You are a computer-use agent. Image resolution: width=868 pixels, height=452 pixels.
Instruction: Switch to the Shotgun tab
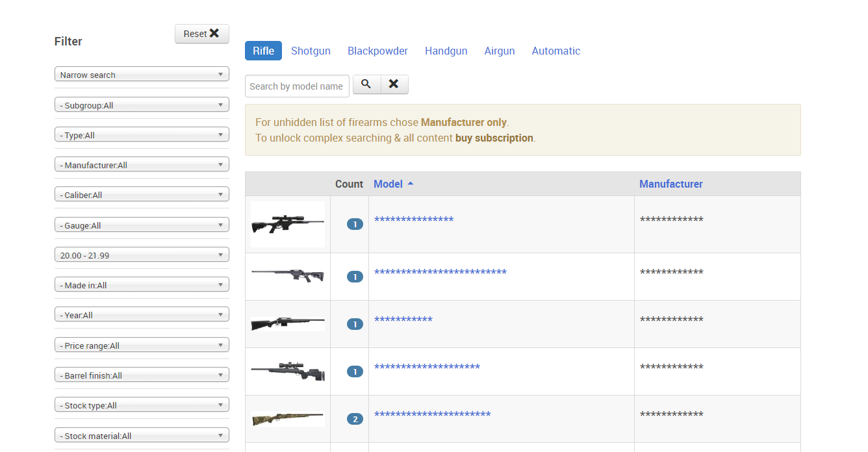[x=311, y=51]
